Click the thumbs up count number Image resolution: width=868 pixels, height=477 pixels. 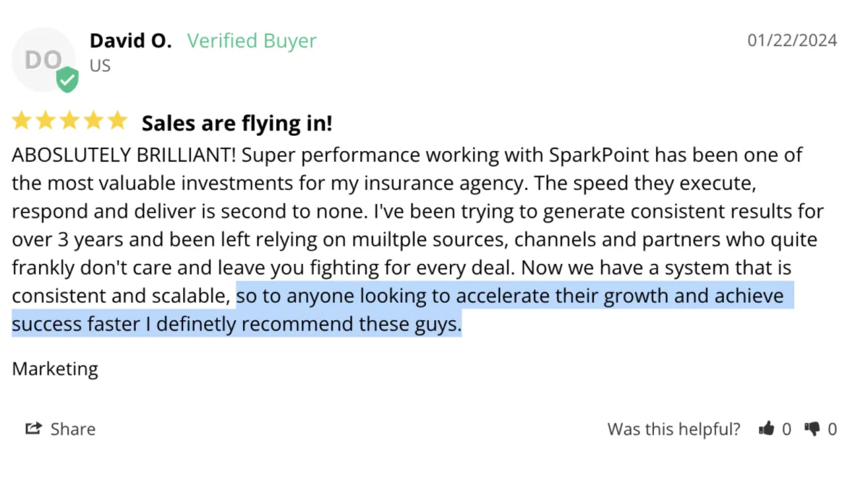click(787, 429)
